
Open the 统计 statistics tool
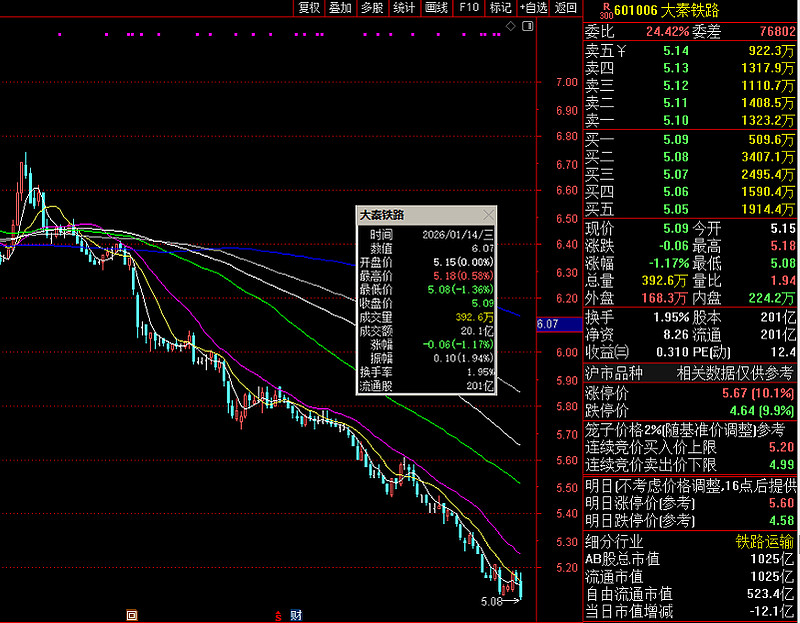404,8
